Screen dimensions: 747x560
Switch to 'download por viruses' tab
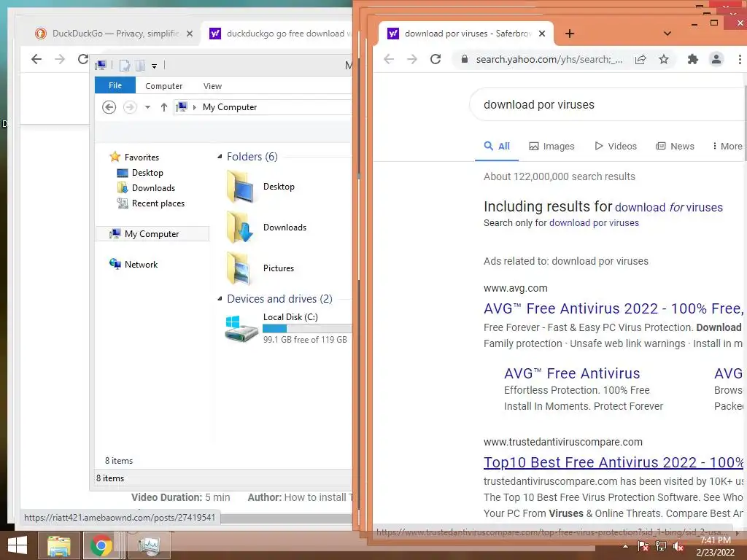tap(467, 34)
